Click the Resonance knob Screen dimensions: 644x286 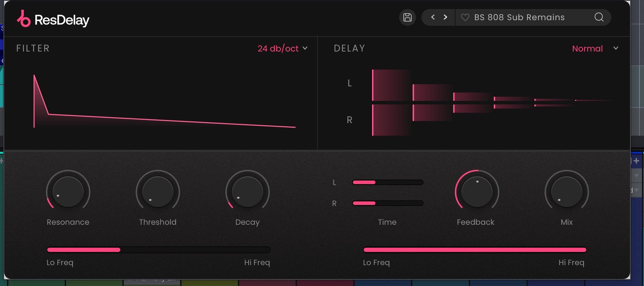click(68, 192)
